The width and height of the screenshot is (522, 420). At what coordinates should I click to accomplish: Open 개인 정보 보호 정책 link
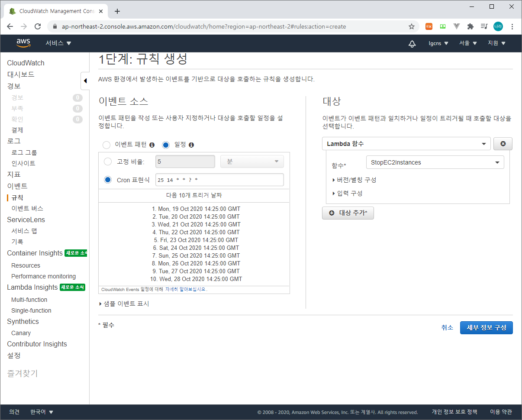pos(454,412)
